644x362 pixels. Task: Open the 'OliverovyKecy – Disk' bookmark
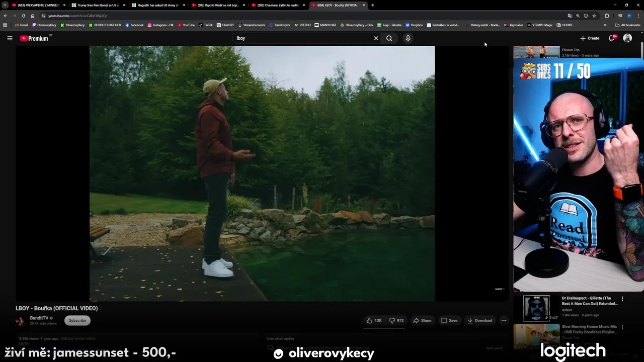pos(357,25)
